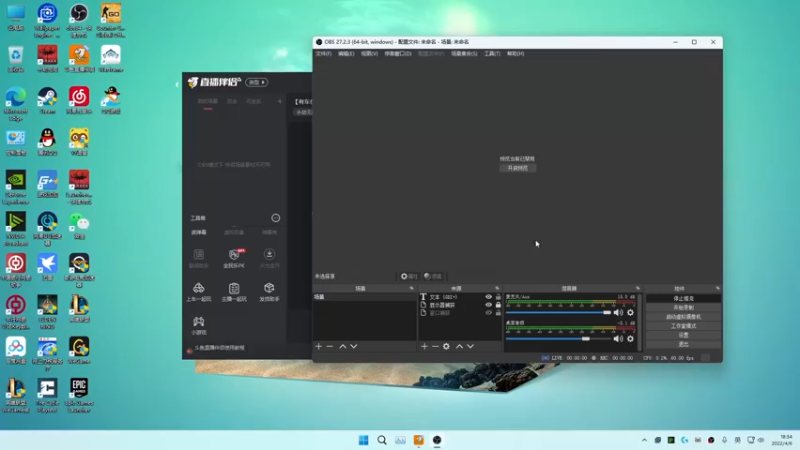Move the scene down in the Scenes list
800x450 pixels.
coord(354,346)
